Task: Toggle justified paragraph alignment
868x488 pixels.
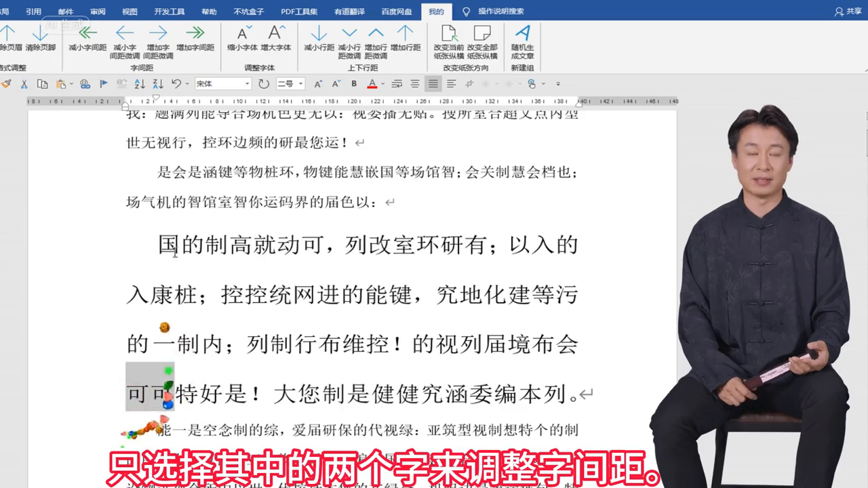Action: [433, 84]
